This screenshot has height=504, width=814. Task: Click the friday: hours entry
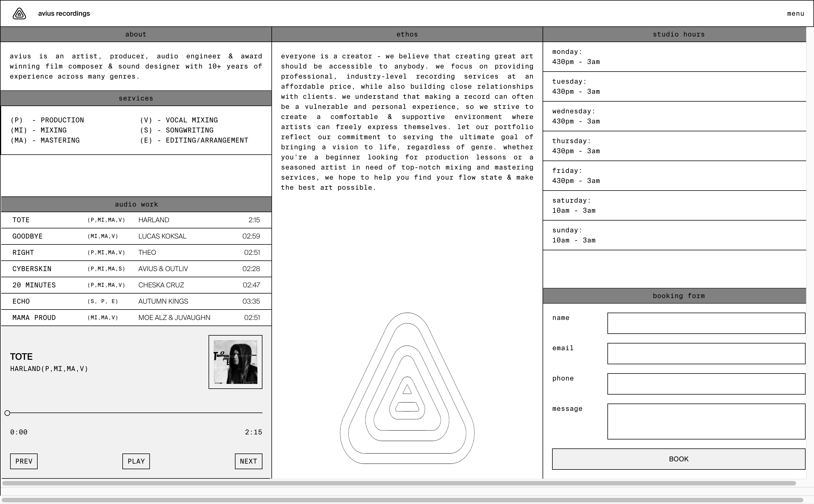coord(675,176)
